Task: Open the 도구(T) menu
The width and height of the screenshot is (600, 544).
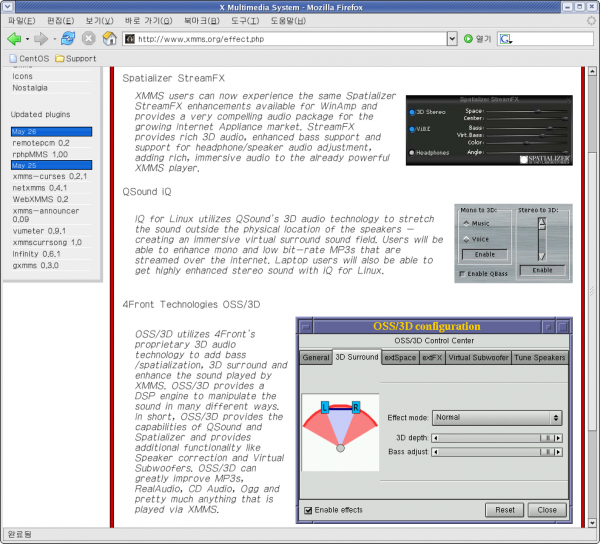Action: pyautogui.click(x=245, y=21)
